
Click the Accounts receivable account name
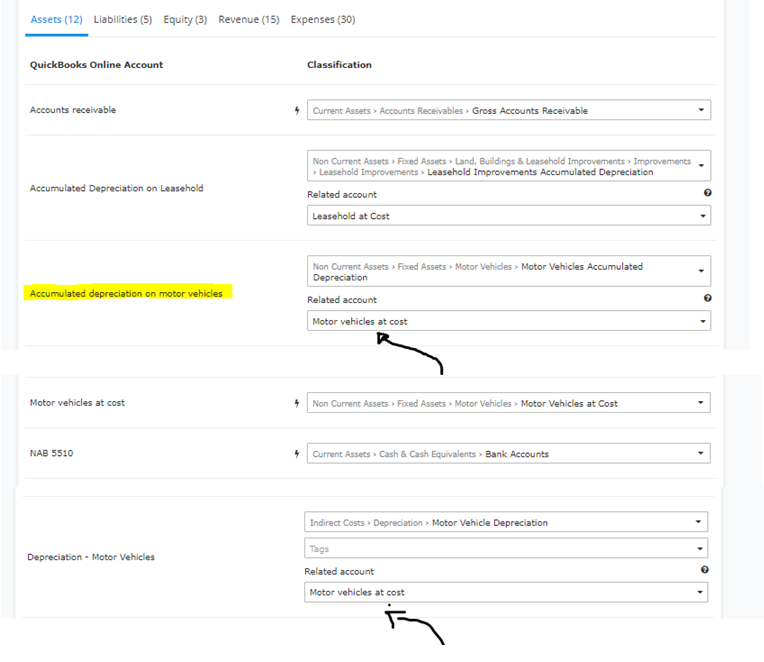point(73,110)
